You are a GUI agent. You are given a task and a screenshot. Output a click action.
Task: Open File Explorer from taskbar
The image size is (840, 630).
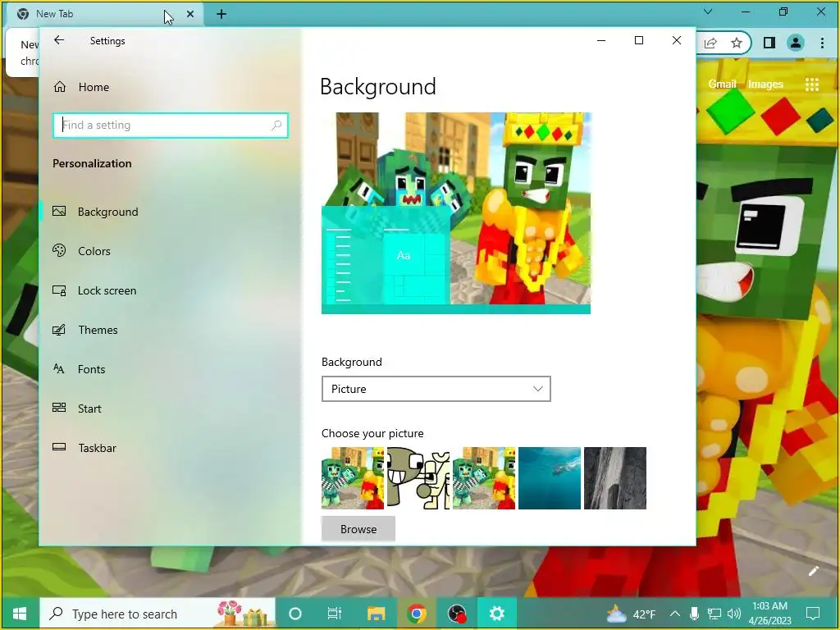tap(376, 614)
